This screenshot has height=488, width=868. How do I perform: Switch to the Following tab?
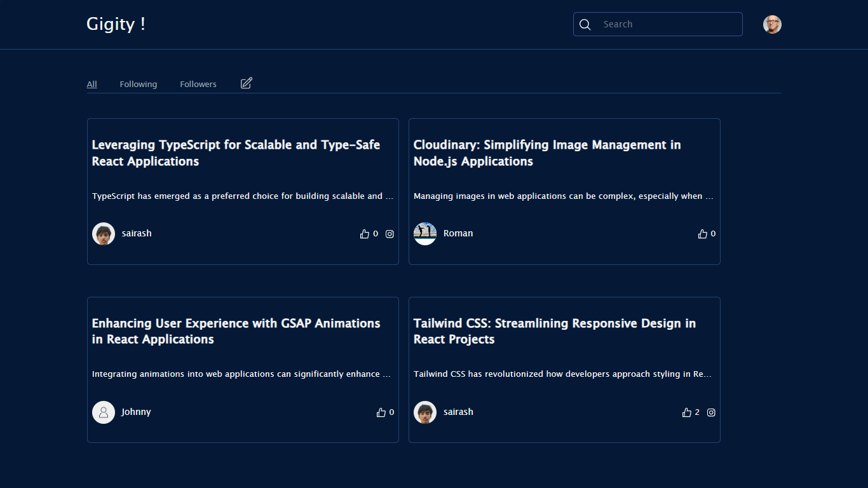(x=138, y=85)
